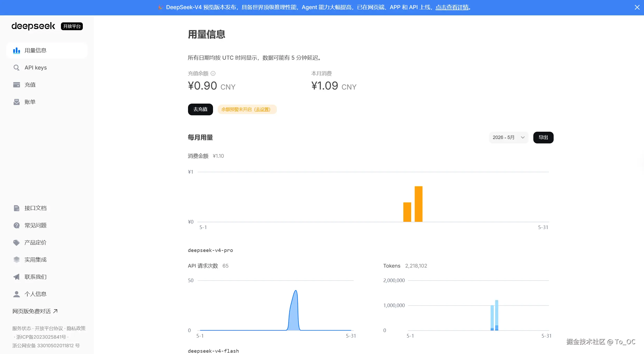The width and height of the screenshot is (644, 354).
Task: Open 联系我们 in the sidebar
Action: pyautogui.click(x=47, y=277)
